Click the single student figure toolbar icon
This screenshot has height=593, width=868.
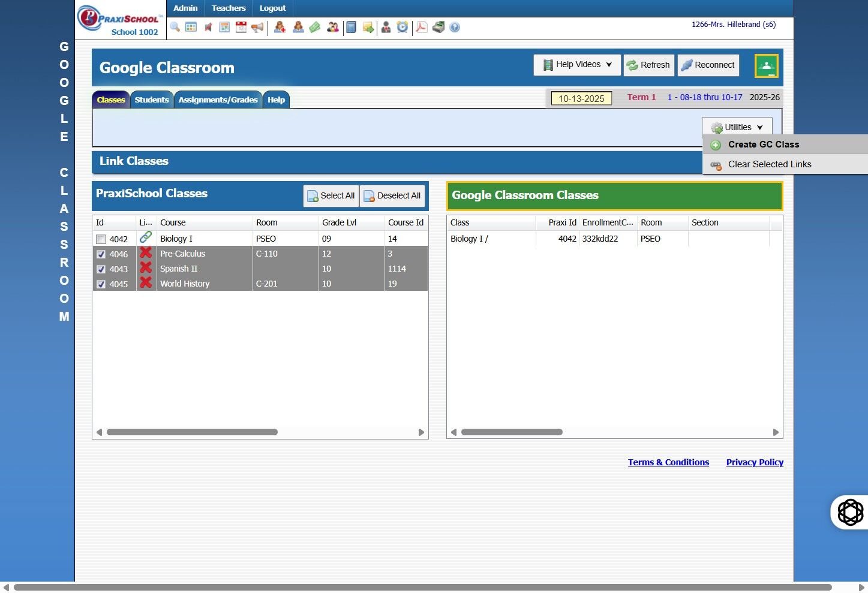pyautogui.click(x=298, y=27)
